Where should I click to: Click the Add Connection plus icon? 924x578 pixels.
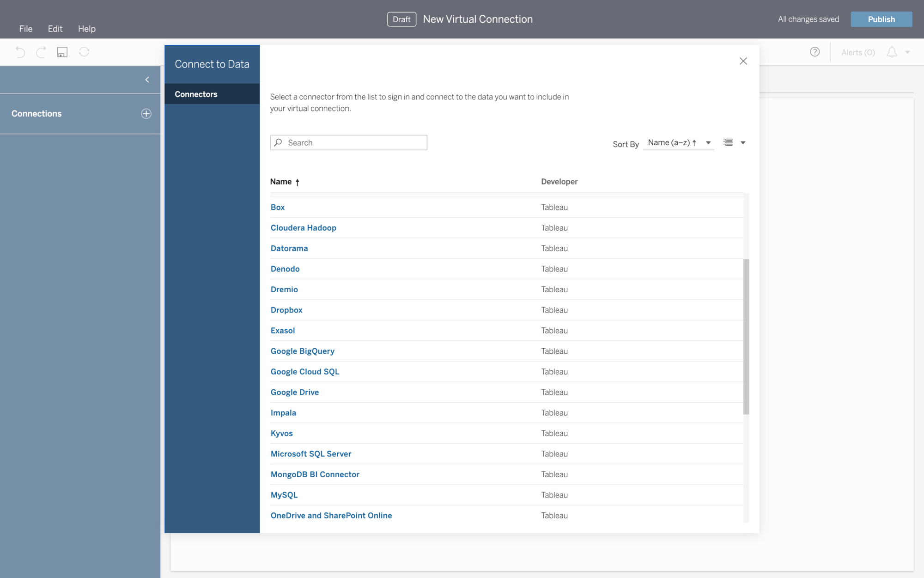(146, 113)
